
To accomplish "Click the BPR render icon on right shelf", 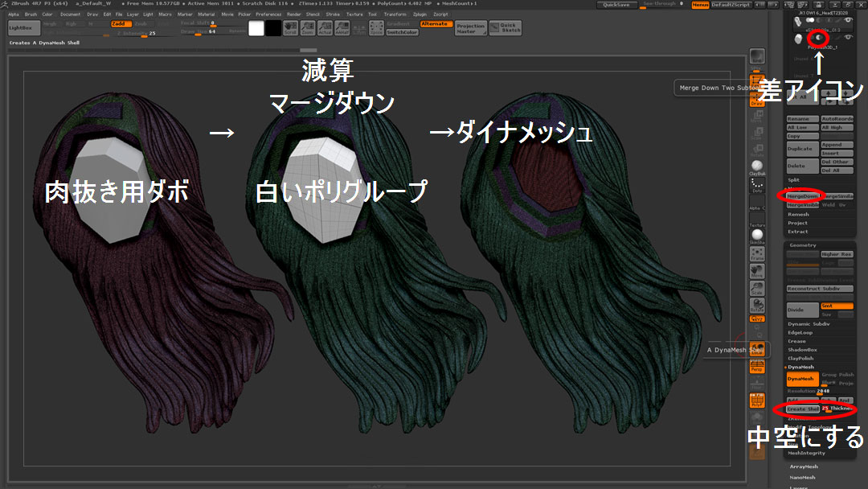I will click(x=757, y=56).
